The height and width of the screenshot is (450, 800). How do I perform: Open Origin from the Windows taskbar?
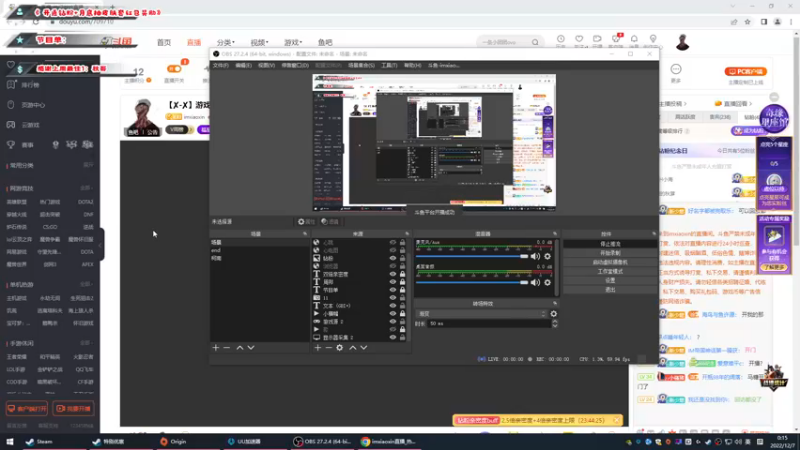[173, 442]
